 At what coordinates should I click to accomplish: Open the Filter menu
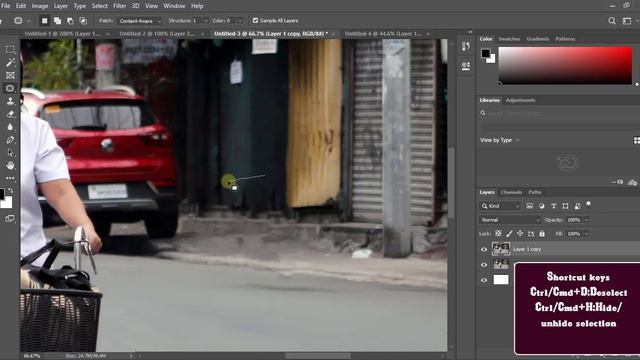[120, 6]
